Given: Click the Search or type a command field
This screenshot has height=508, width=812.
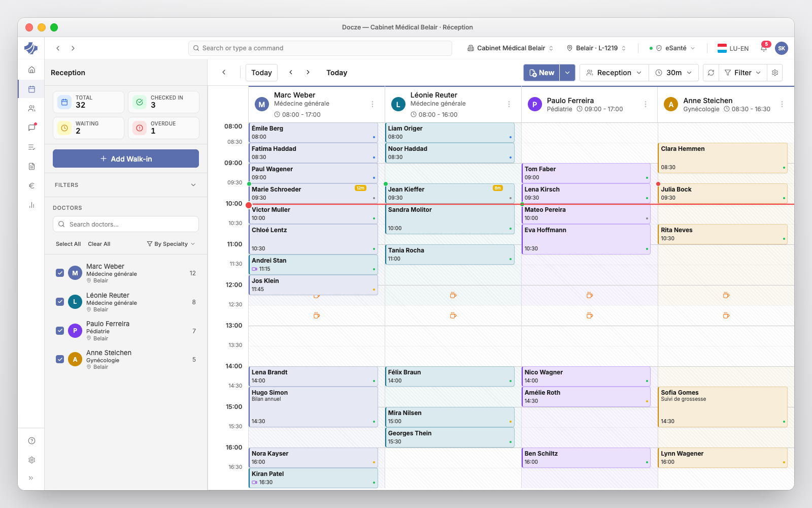Looking at the screenshot, I should (320, 48).
